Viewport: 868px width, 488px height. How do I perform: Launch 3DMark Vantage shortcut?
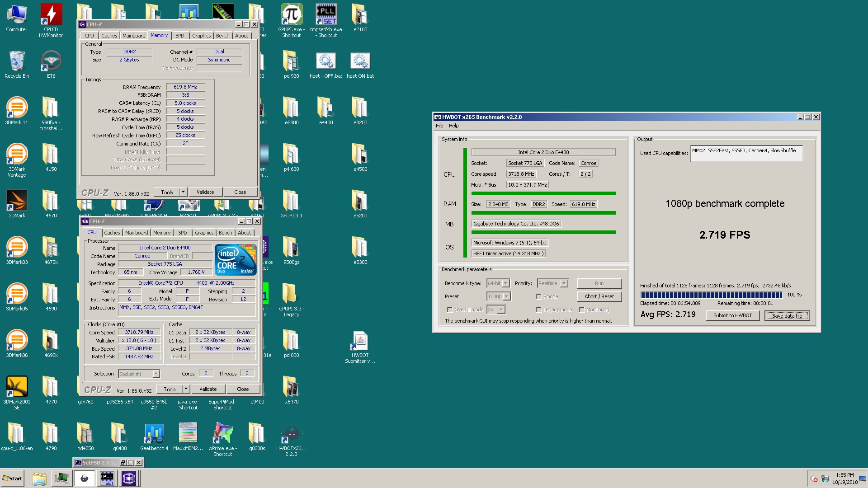[x=17, y=160]
